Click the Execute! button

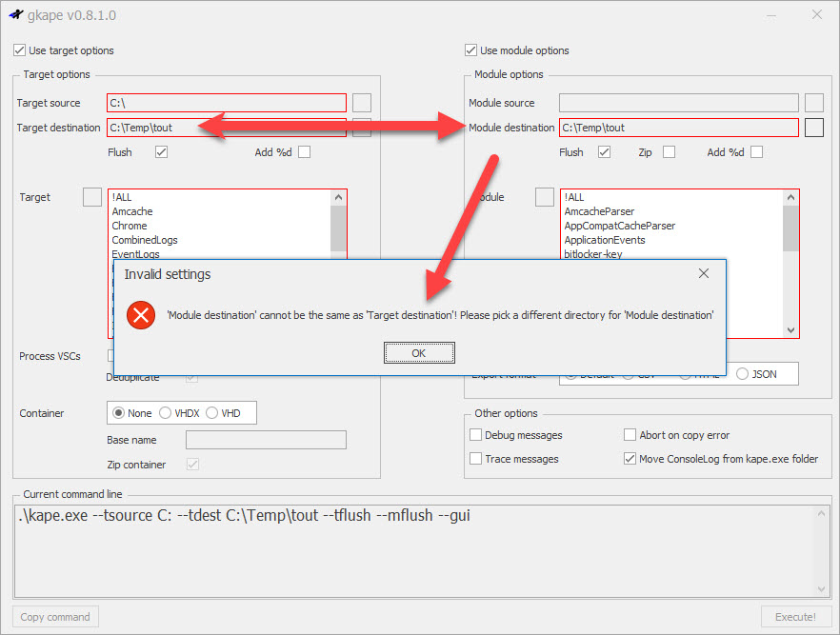coord(796,617)
